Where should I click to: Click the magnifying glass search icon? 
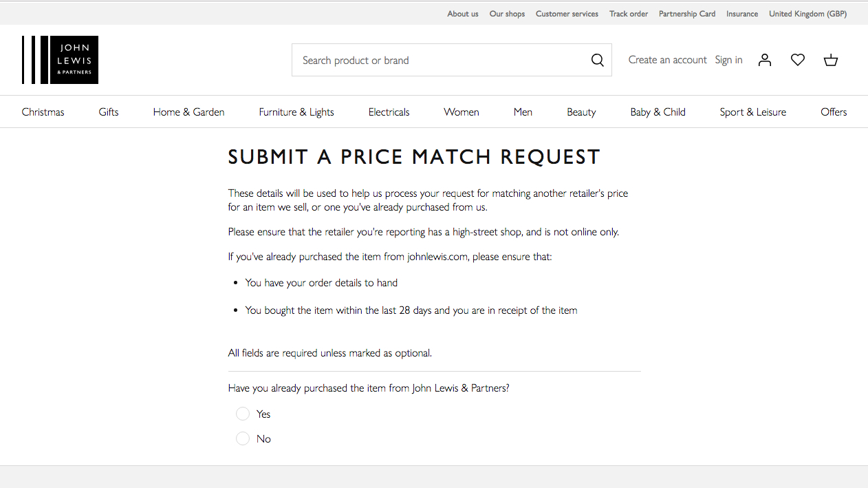tap(597, 60)
